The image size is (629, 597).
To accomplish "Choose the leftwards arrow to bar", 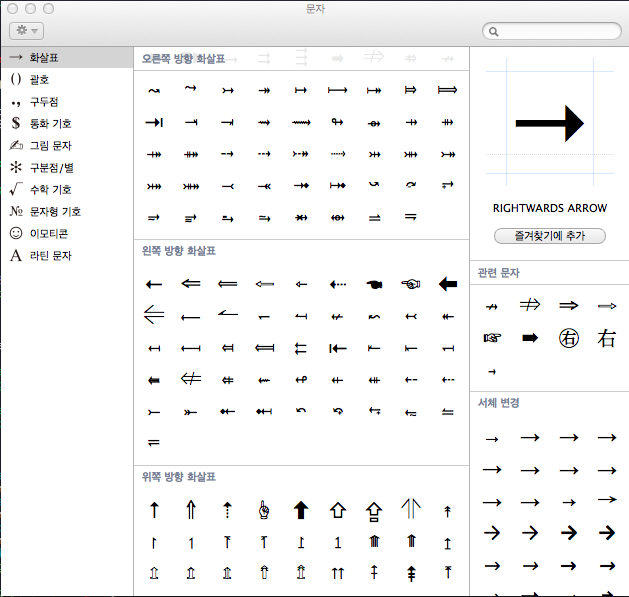I will click(x=337, y=348).
